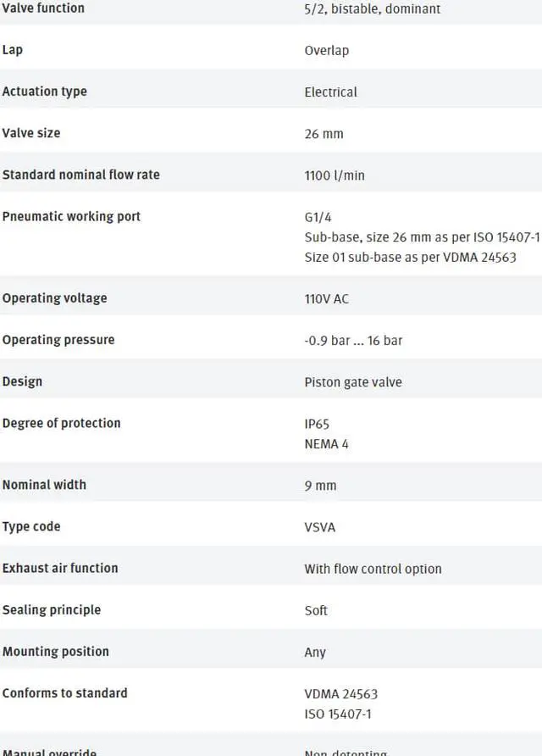Viewport: 542px width, 756px height.
Task: Click the 'Piston gate valve' design value
Action: pyautogui.click(x=353, y=382)
